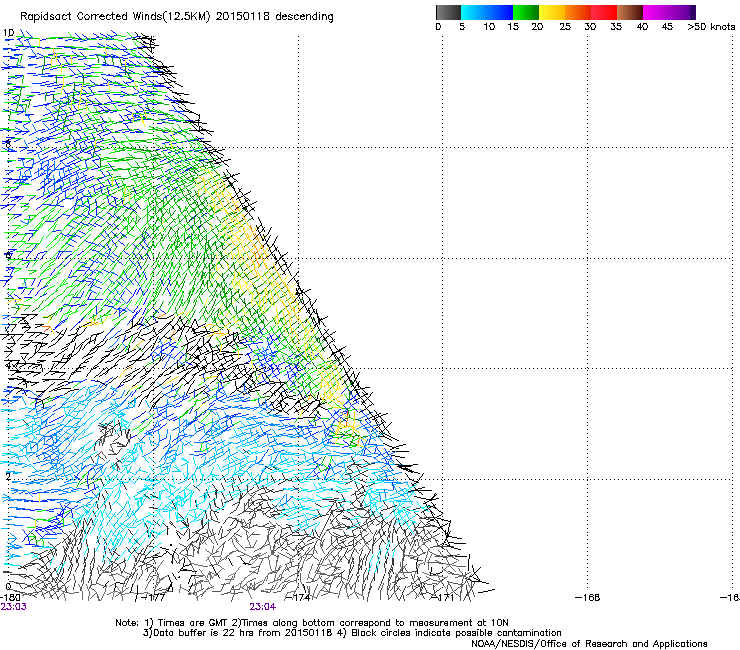
Task: Choose the orange 25-30 knots color segment
Action: click(x=578, y=12)
